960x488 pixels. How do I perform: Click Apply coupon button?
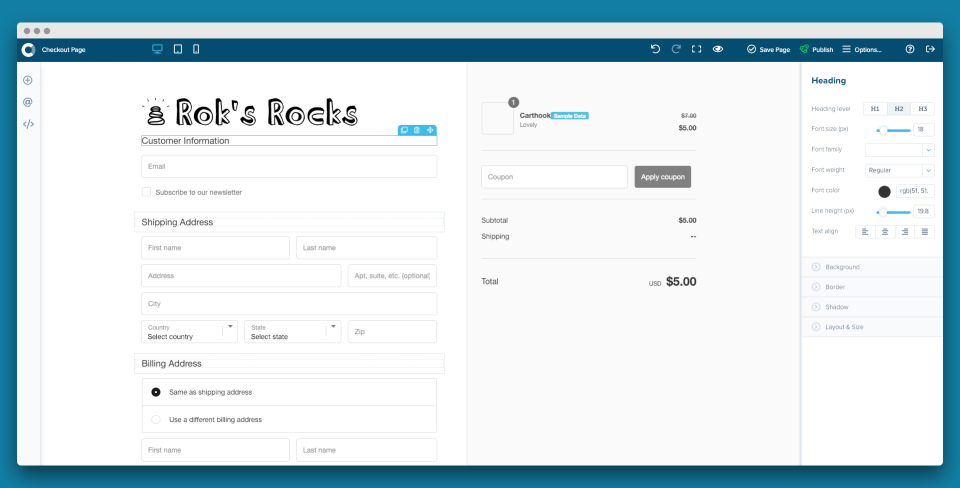(x=662, y=177)
